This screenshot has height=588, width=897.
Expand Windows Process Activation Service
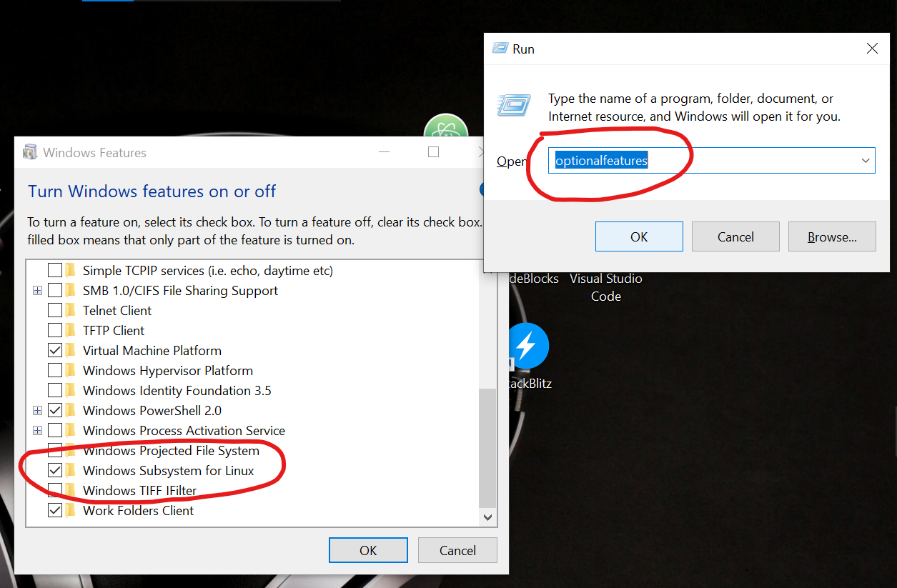click(x=37, y=431)
